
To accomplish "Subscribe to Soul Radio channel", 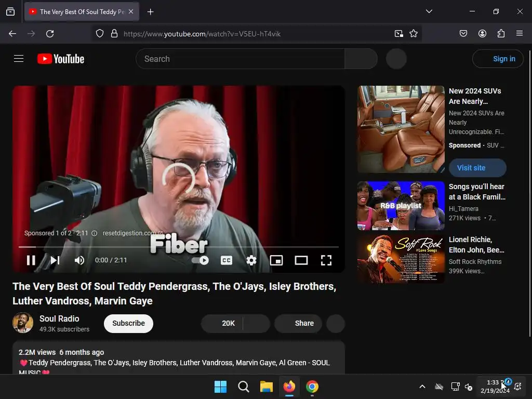I will coord(129,323).
